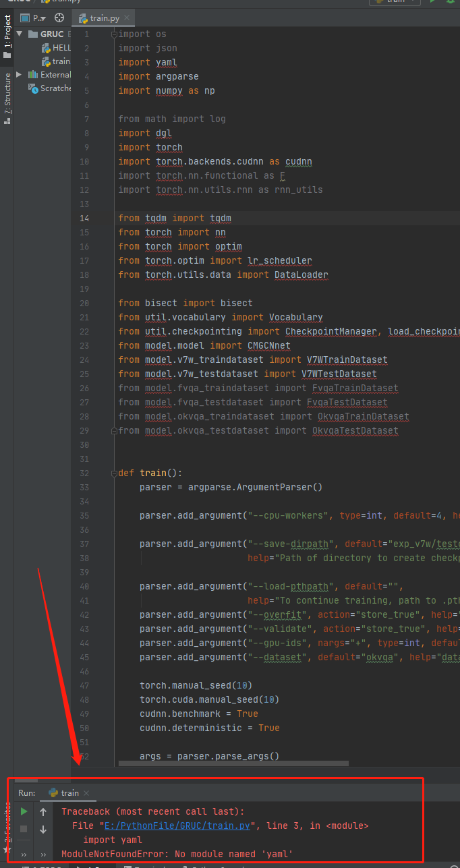Expand more console actions chevrons under down arrow

43,855
